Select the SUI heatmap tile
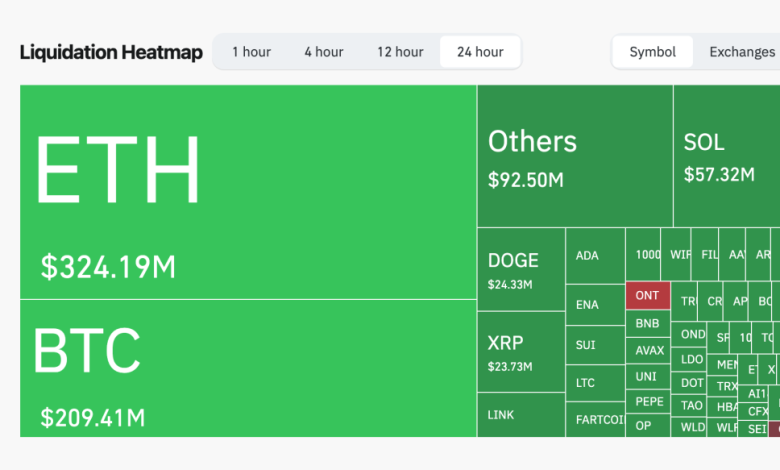780x470 pixels. [595, 345]
